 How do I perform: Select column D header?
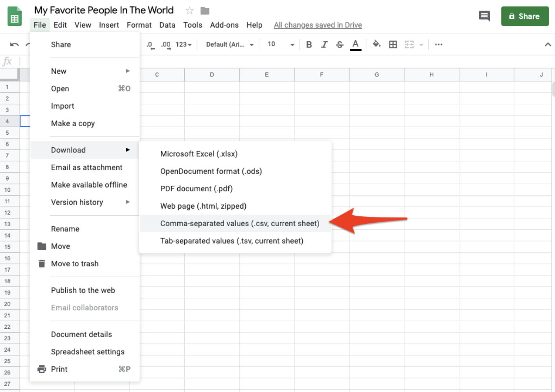pyautogui.click(x=212, y=74)
